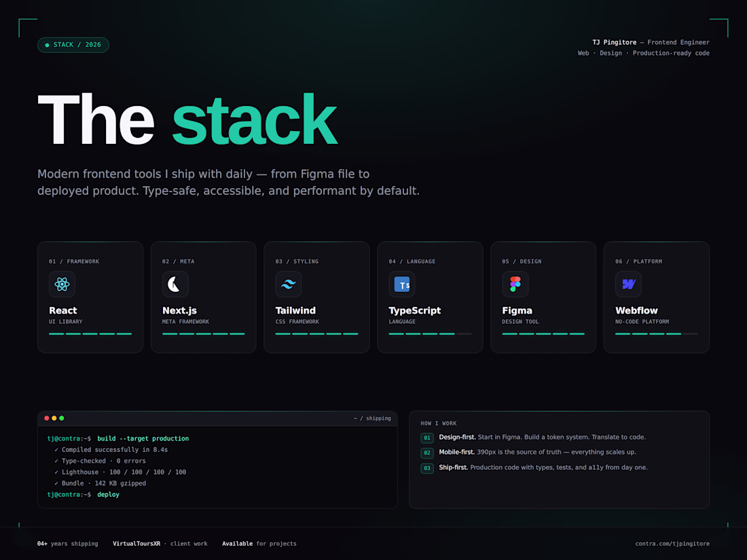Click the "04 / LANGUAGE" label

point(412,261)
